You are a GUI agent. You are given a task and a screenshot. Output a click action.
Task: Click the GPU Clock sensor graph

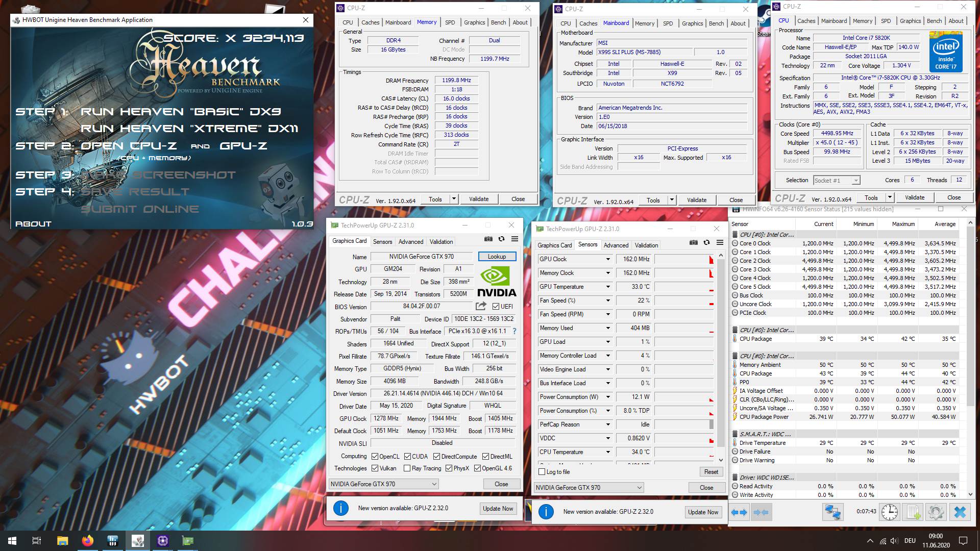[x=684, y=259]
